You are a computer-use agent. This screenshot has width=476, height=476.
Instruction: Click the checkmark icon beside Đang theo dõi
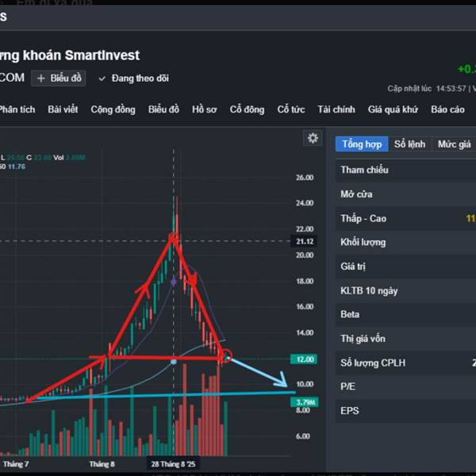coord(102,79)
